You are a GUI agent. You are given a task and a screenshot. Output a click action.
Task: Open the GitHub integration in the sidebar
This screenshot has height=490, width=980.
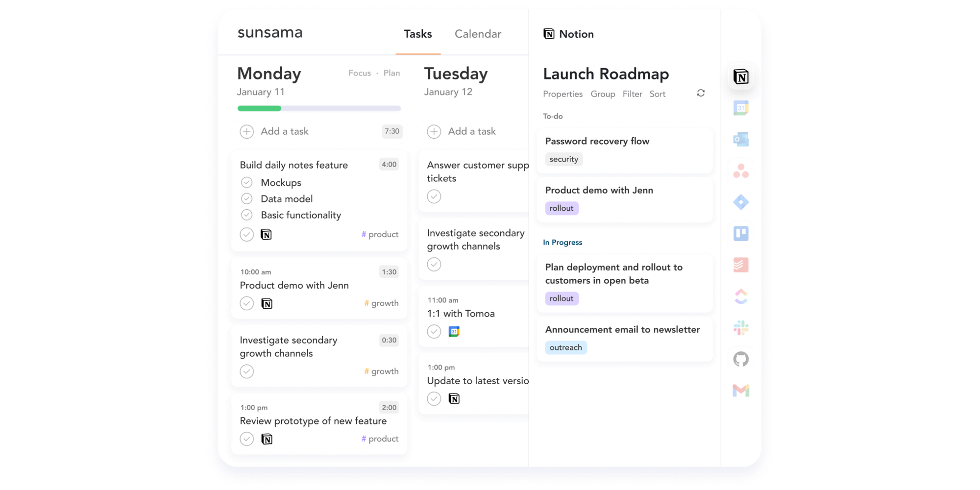pyautogui.click(x=741, y=359)
